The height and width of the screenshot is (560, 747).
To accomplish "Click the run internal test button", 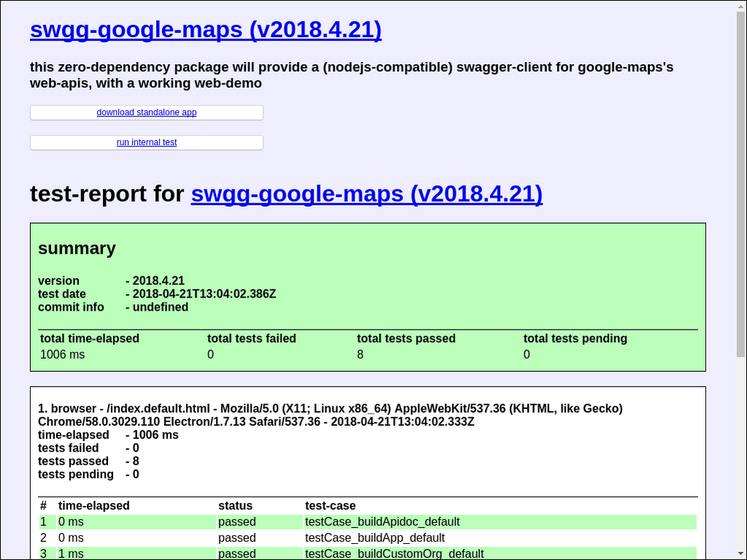I will pos(147,142).
